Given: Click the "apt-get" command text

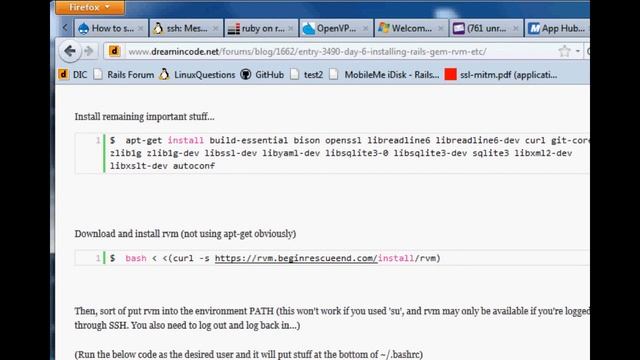Looking at the screenshot, I should pyautogui.click(x=144, y=140).
